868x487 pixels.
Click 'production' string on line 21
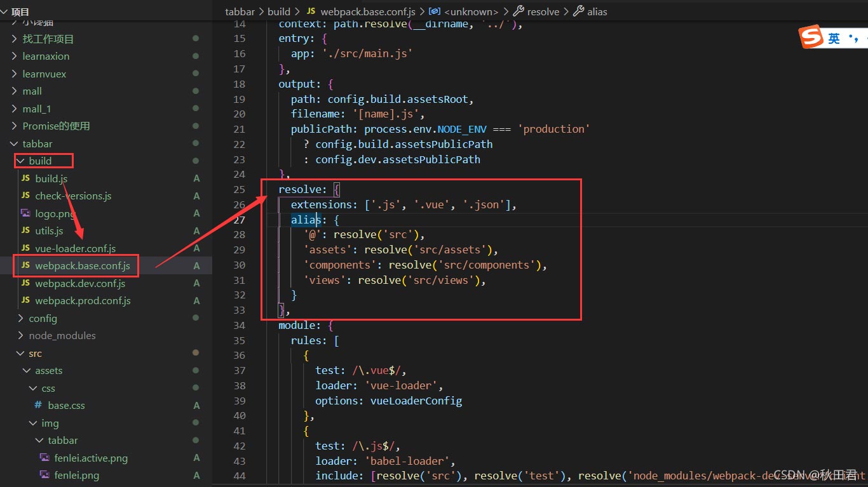pos(554,129)
